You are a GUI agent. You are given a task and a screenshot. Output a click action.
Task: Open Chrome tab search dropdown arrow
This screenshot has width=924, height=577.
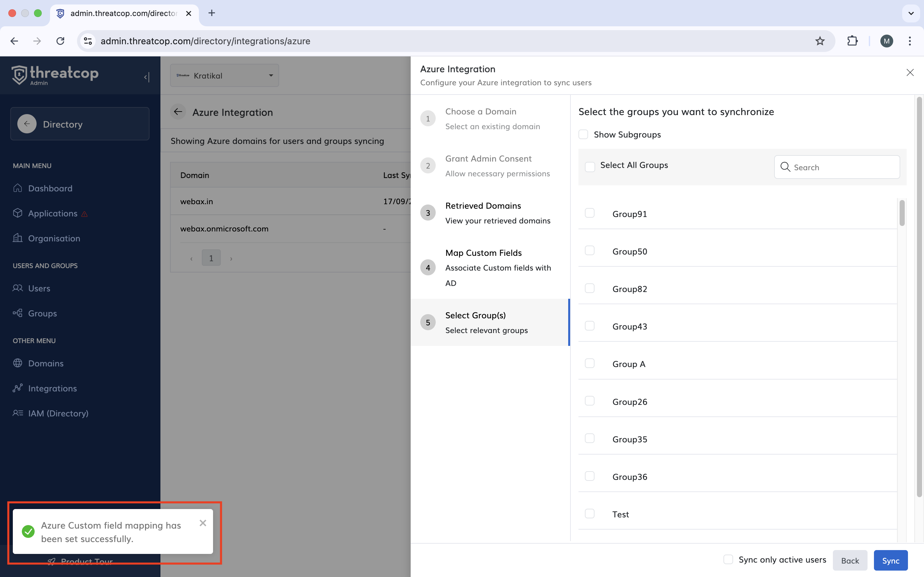[911, 13]
